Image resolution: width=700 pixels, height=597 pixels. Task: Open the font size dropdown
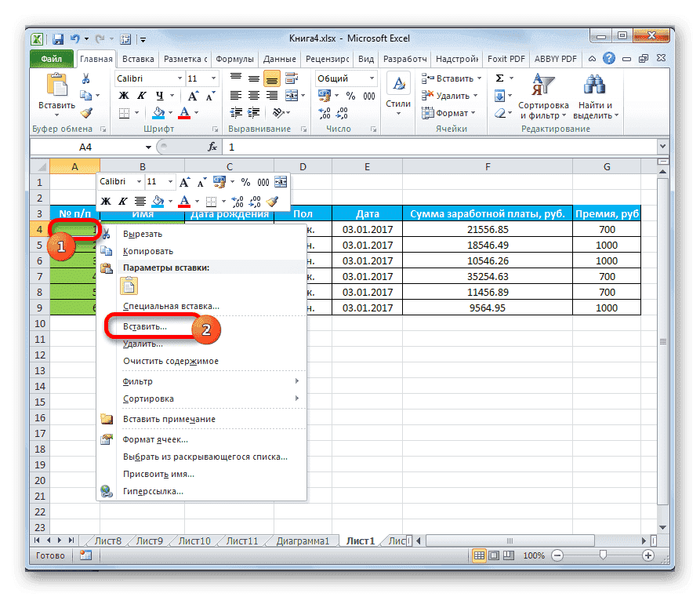[212, 78]
